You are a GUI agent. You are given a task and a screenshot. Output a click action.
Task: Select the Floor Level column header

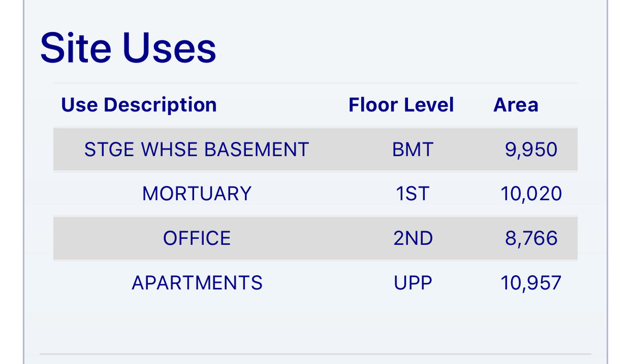[x=401, y=105]
